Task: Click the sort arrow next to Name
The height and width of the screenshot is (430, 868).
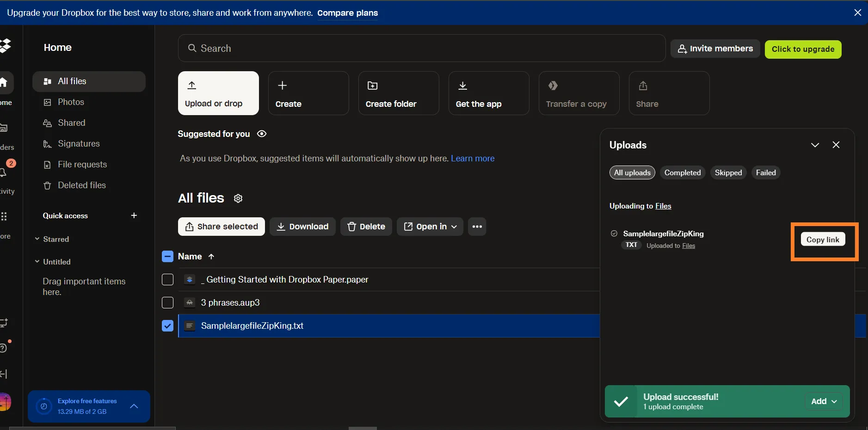Action: (x=211, y=256)
